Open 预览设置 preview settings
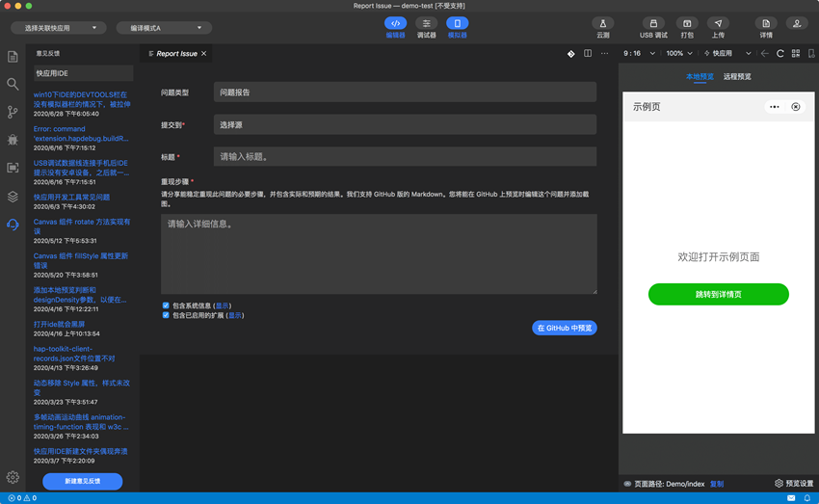The height and width of the screenshot is (504, 819). click(x=795, y=484)
